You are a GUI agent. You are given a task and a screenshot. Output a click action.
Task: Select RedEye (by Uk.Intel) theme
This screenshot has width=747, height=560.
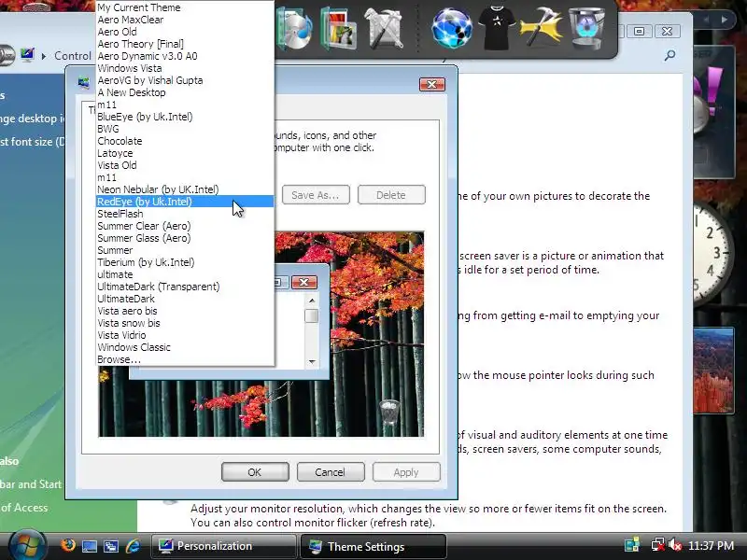pos(185,202)
